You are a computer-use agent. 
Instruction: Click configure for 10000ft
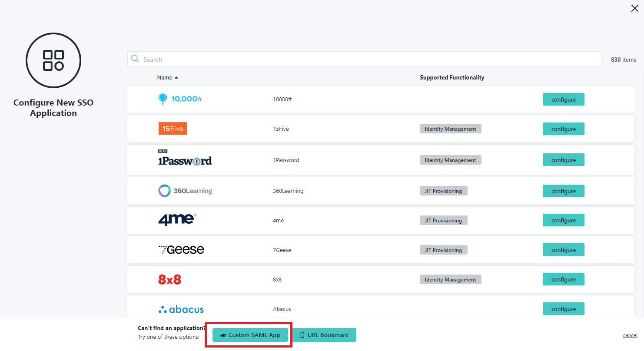[563, 99]
